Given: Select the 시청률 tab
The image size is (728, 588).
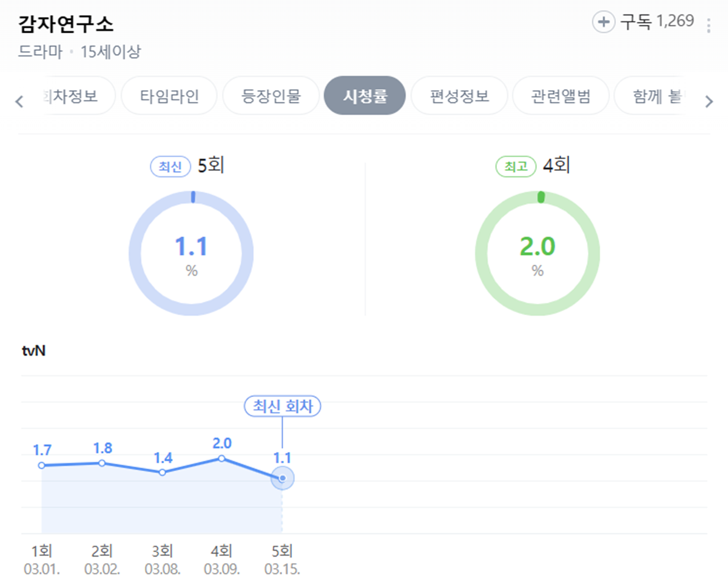Looking at the screenshot, I should (x=365, y=96).
